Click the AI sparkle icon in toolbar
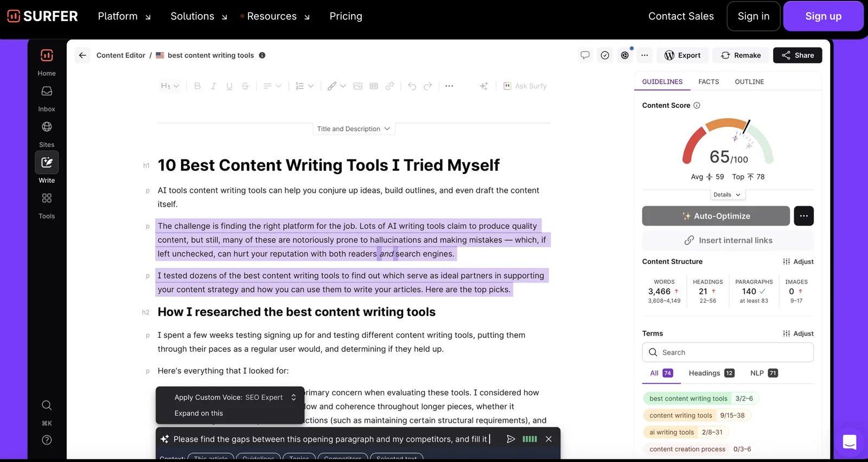Screen dimensions: 868x462 click(484, 86)
